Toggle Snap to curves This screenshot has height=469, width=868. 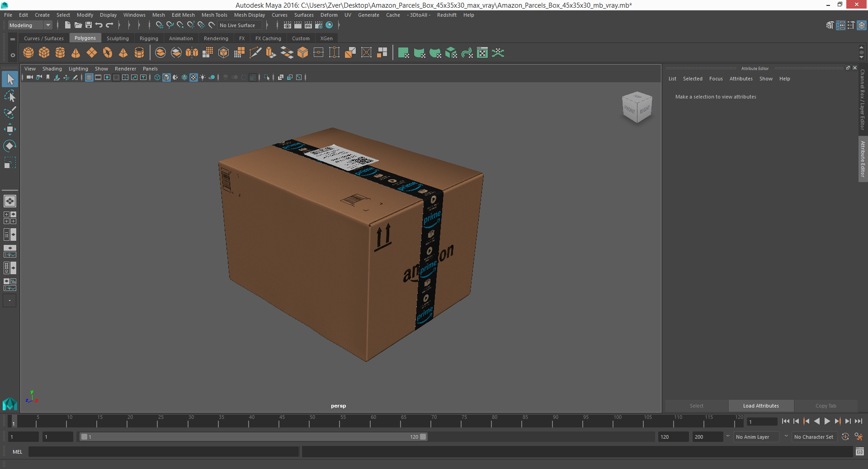coord(170,25)
